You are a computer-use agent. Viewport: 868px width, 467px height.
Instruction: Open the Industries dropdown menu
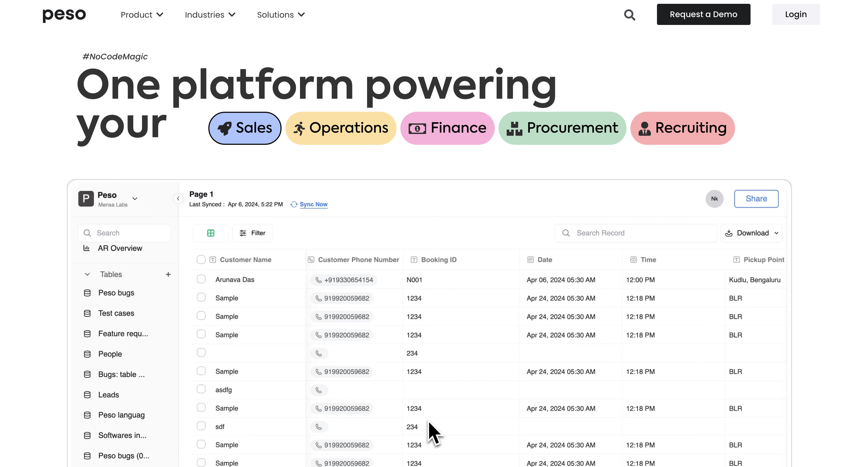pyautogui.click(x=210, y=15)
